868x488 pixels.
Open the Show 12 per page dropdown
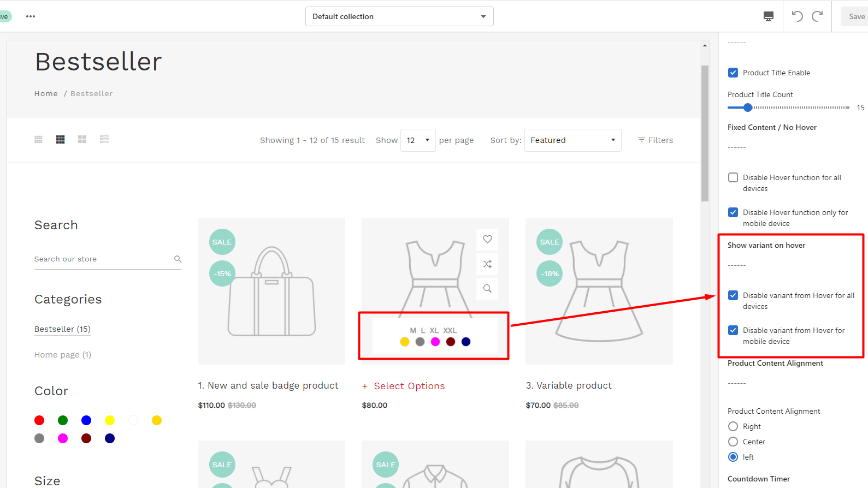(x=418, y=140)
